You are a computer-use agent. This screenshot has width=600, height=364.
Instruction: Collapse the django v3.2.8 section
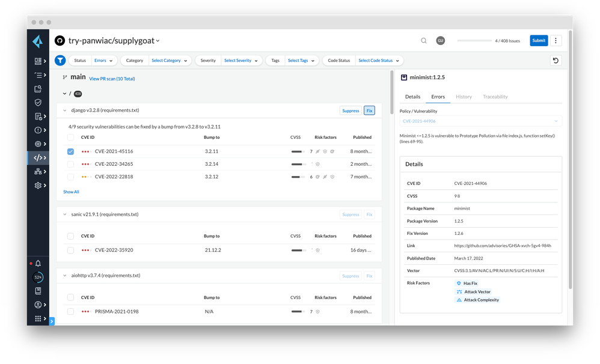[65, 111]
